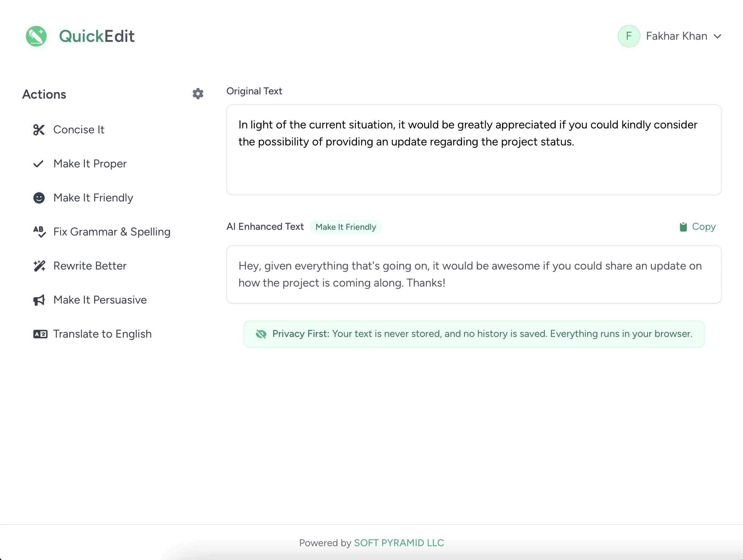This screenshot has width=743, height=560.
Task: Click the QuickEdit logo
Action: 36,36
